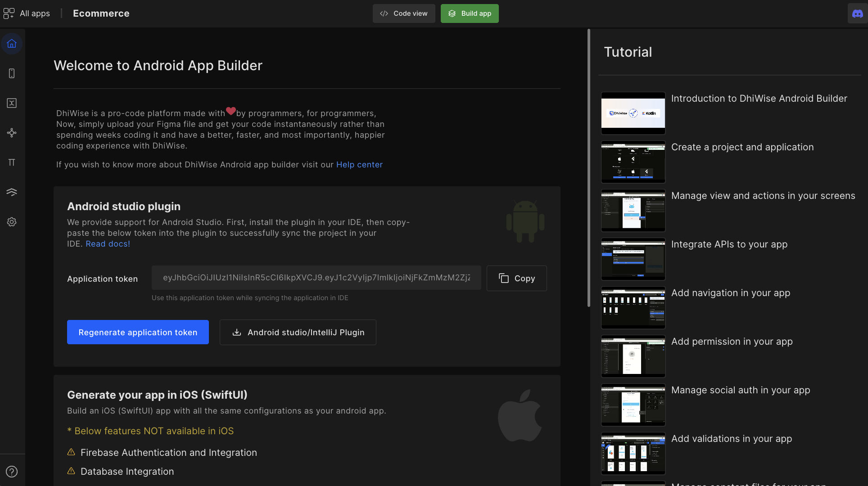Open Add permission in your app thumbnail

[x=633, y=356]
